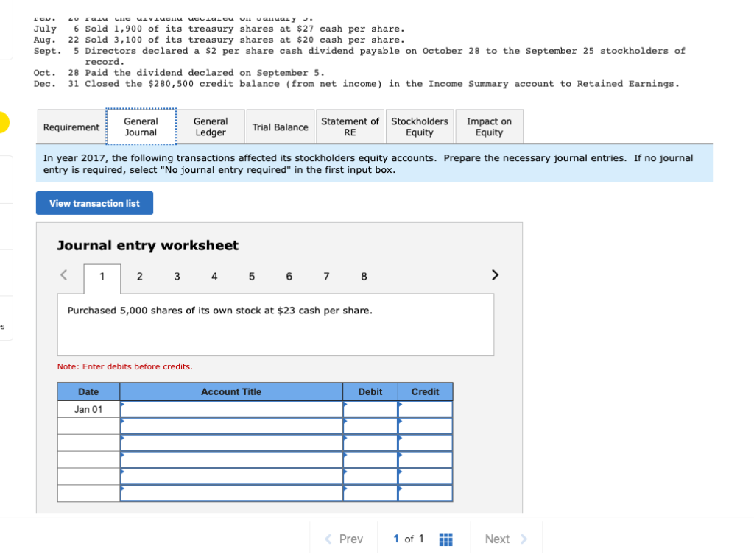The height and width of the screenshot is (560, 754).
Task: Open the question grid icon
Action: point(445,539)
